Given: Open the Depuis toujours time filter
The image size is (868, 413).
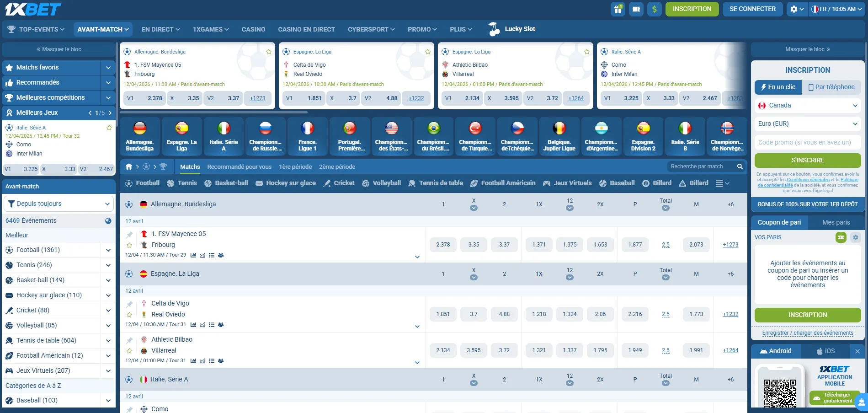Looking at the screenshot, I should coord(59,204).
